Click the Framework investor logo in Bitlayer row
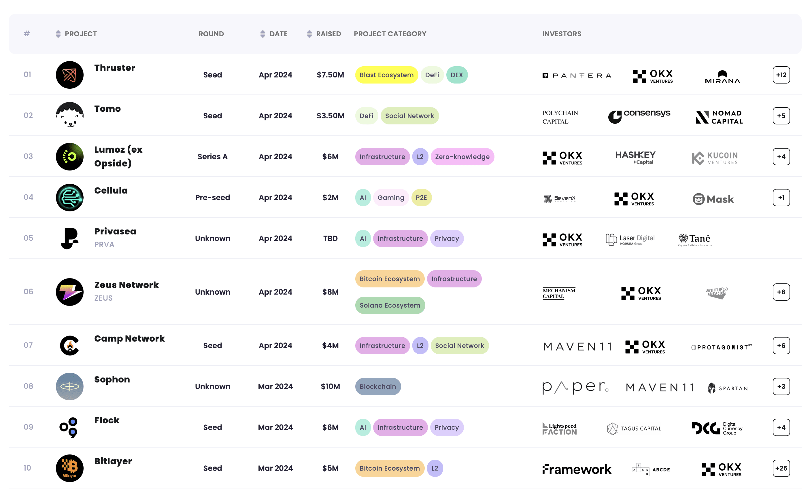The width and height of the screenshot is (812, 504). pyautogui.click(x=577, y=469)
